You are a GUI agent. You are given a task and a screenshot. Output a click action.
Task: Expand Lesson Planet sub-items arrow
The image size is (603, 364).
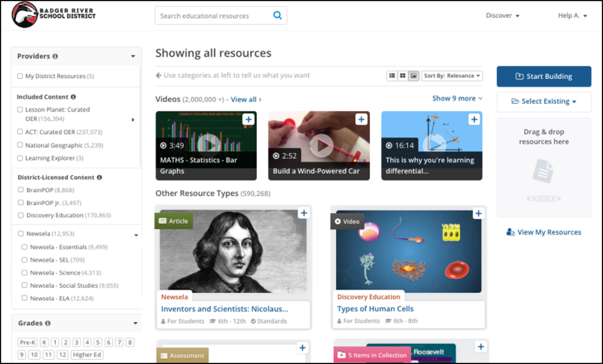(x=133, y=120)
